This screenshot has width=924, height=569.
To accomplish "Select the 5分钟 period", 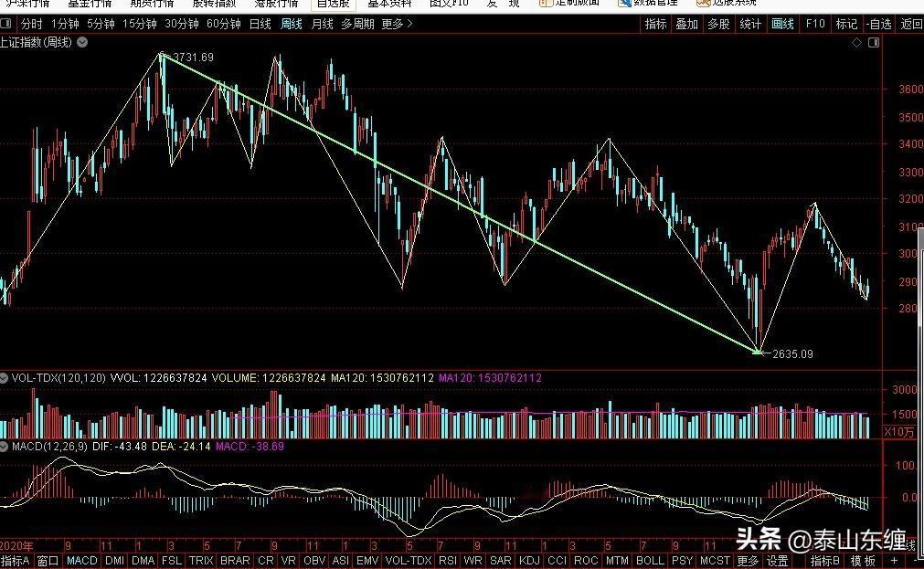I will click(101, 24).
